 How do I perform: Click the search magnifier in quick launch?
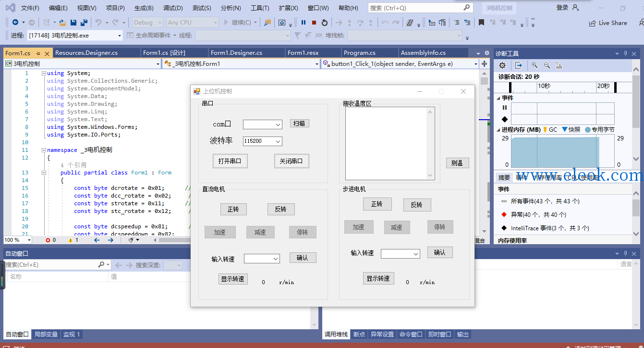coord(466,8)
